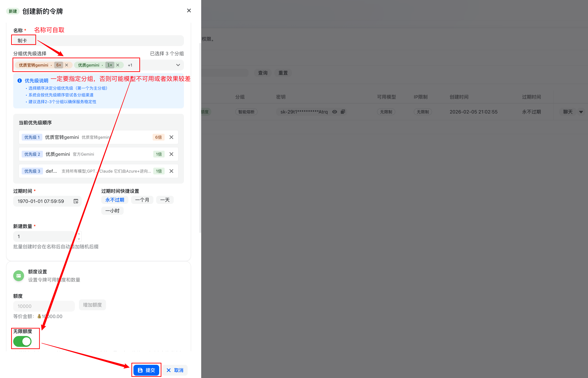588x378 pixels.
Task: Submit the new token form
Action: point(146,370)
